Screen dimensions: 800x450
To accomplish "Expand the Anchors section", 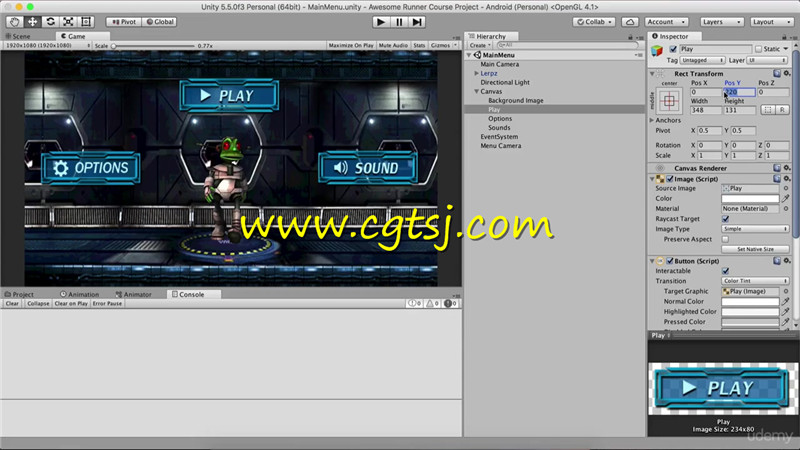I will (x=652, y=120).
